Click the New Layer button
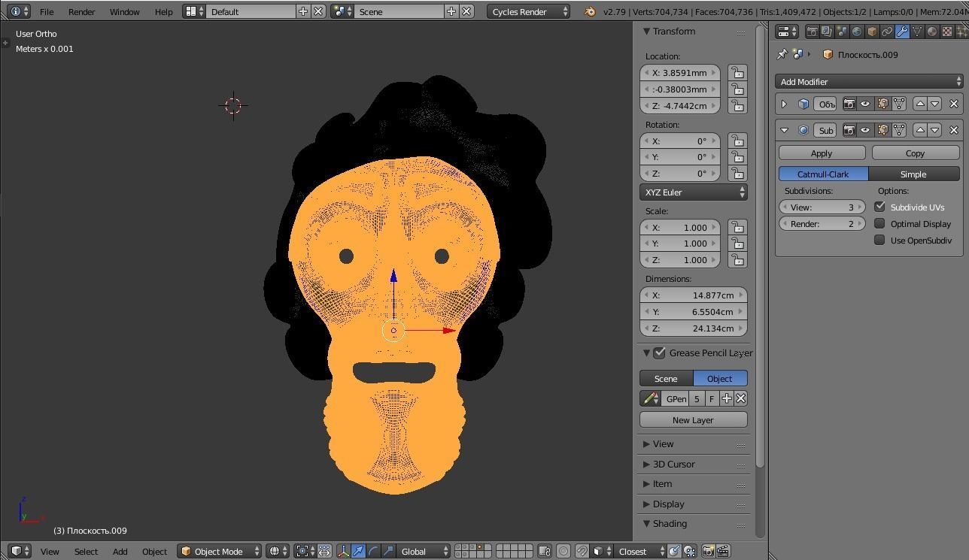This screenshot has height=560, width=969. coord(693,419)
